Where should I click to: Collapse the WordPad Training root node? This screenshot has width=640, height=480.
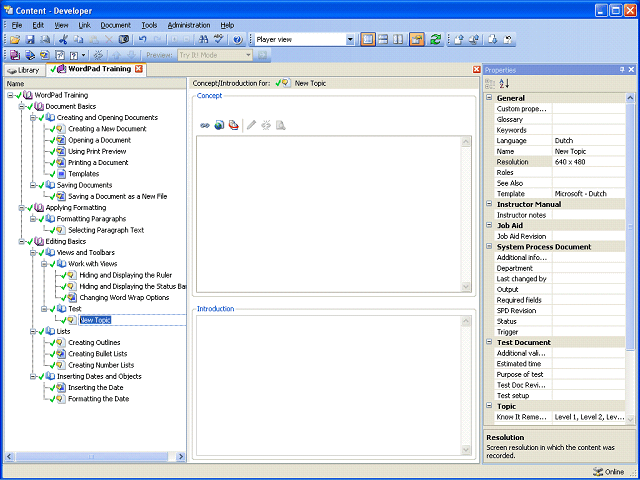10,95
